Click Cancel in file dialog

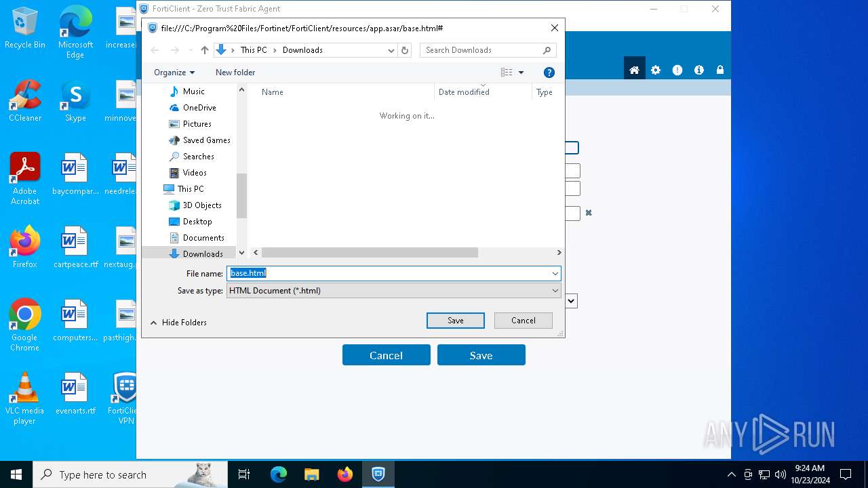pos(524,321)
